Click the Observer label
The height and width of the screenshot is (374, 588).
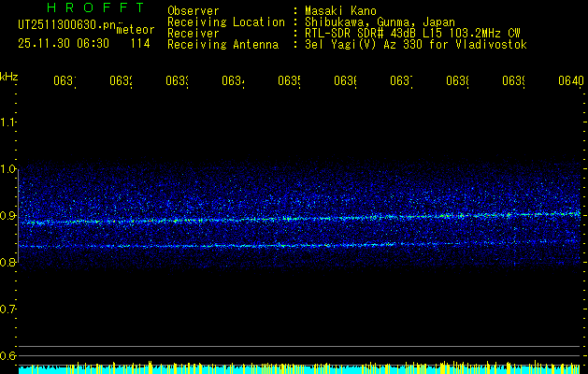pos(194,10)
